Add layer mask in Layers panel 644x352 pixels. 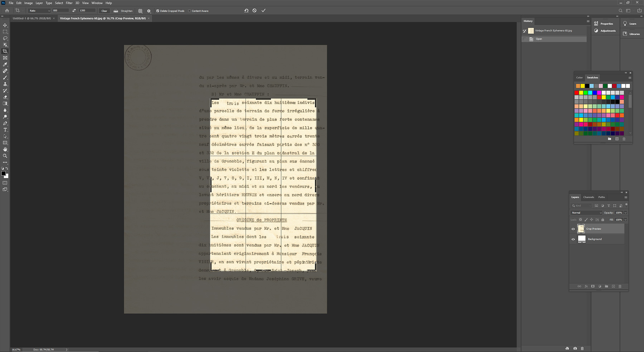coord(593,286)
